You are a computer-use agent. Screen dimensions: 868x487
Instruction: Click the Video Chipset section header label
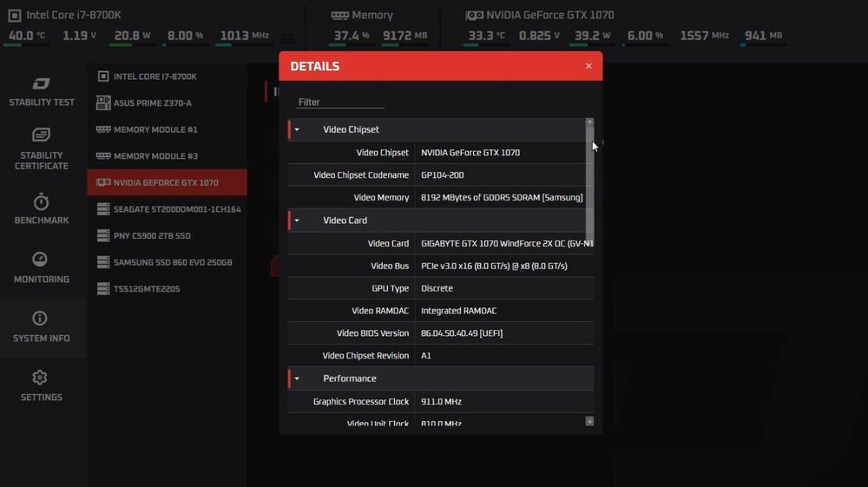(x=351, y=129)
